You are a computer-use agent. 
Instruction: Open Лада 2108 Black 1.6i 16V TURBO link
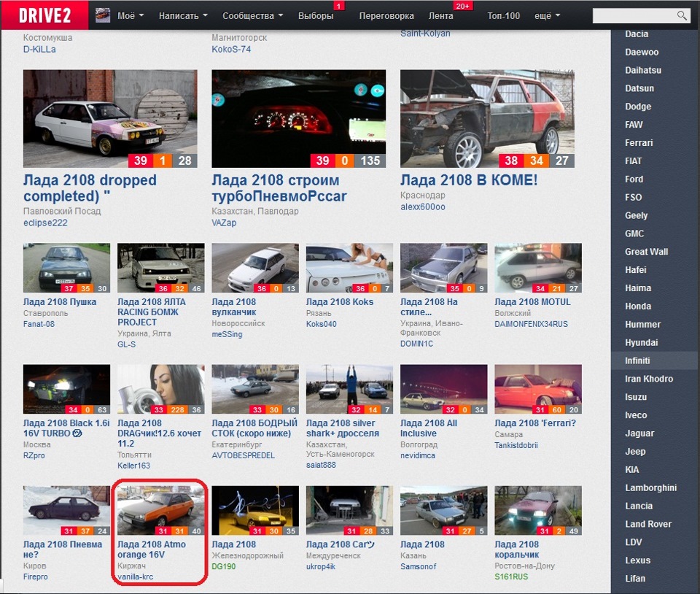[66, 428]
